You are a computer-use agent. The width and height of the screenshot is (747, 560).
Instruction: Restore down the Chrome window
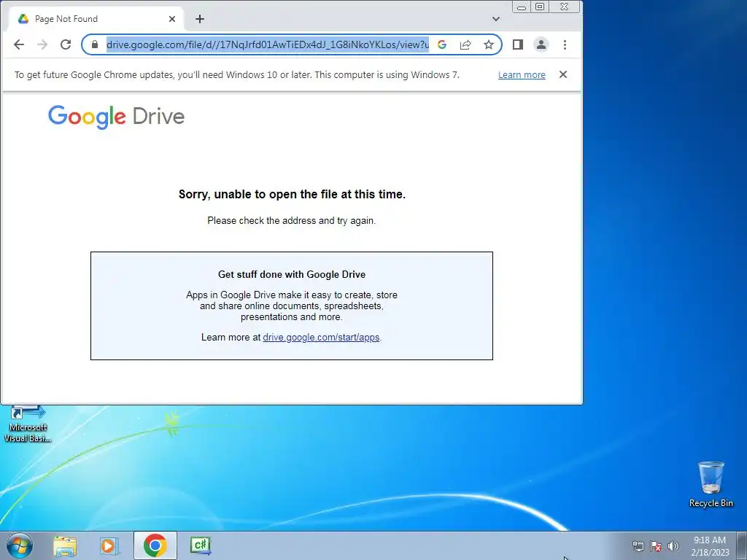pos(540,7)
